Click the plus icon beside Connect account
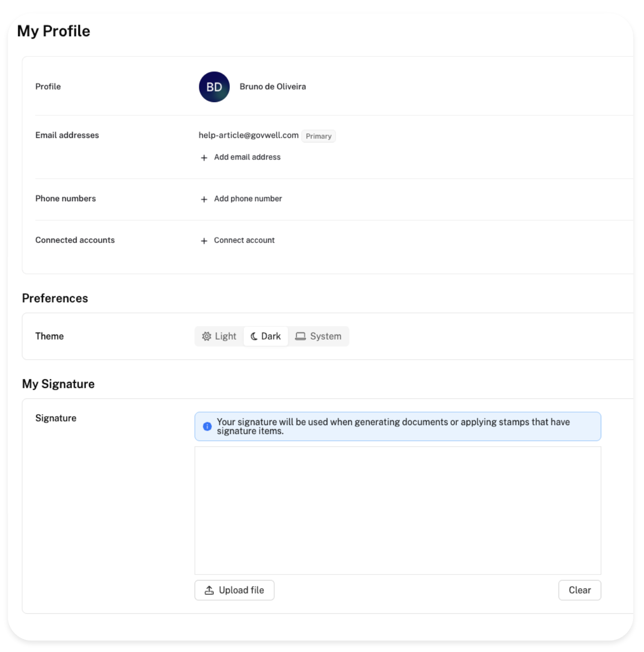This screenshot has width=644, height=652. [x=204, y=241]
